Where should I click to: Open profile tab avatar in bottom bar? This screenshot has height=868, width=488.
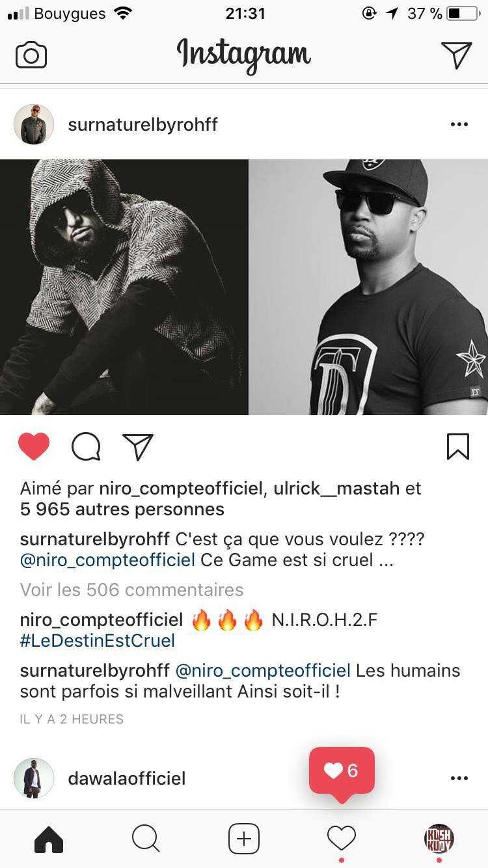point(439,838)
